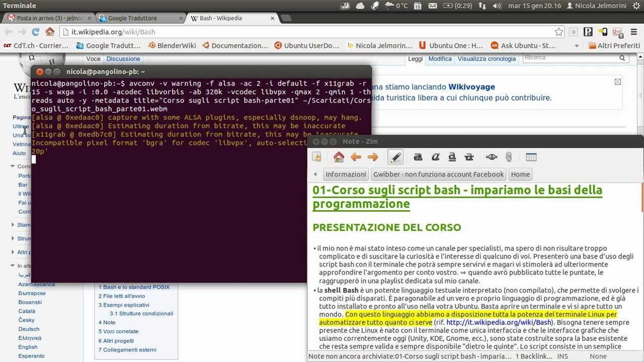Expand the 'Altri p...' sidebar section
Image resolution: width=644 pixels, height=362 pixels.
tap(13, 252)
